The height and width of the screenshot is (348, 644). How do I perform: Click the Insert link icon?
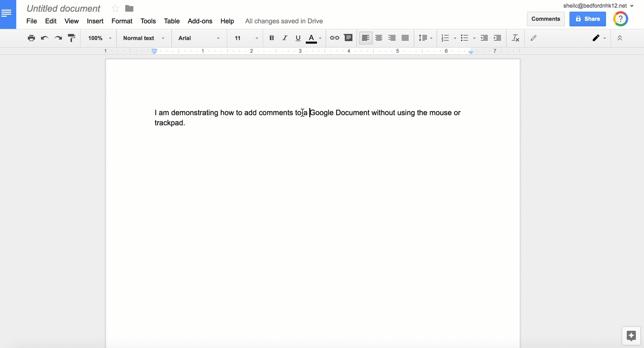[335, 38]
